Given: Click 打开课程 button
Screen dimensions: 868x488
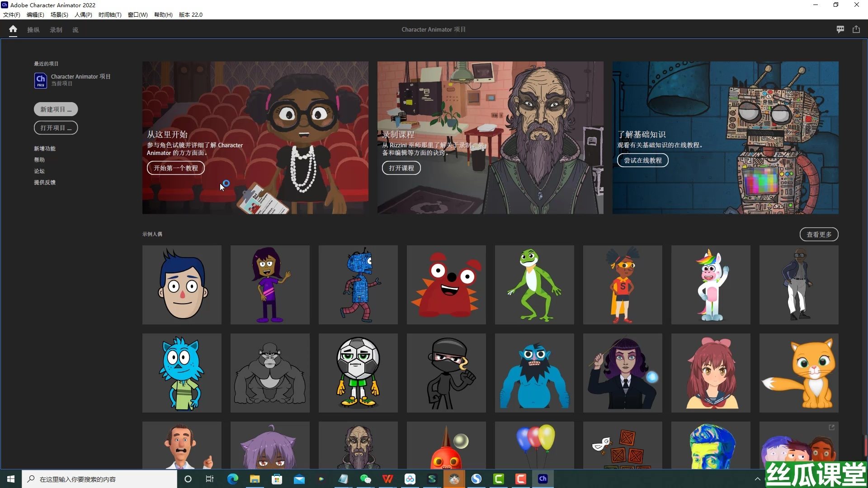Looking at the screenshot, I should (x=401, y=168).
